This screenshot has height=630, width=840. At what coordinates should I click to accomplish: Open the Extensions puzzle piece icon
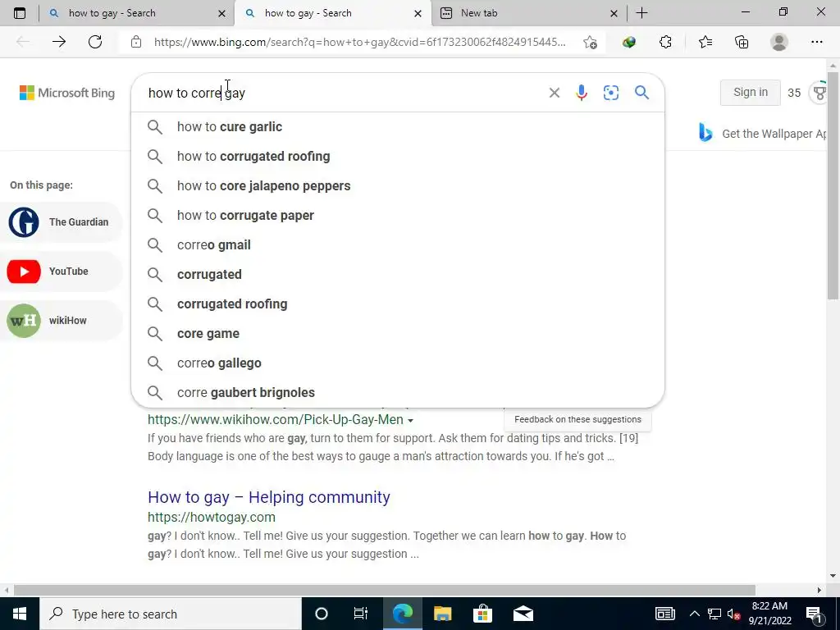[665, 42]
